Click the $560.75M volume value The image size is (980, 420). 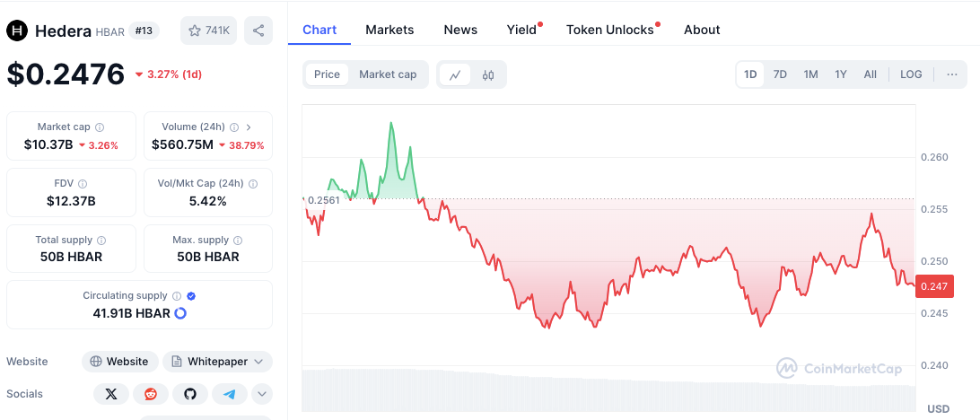[x=182, y=145]
